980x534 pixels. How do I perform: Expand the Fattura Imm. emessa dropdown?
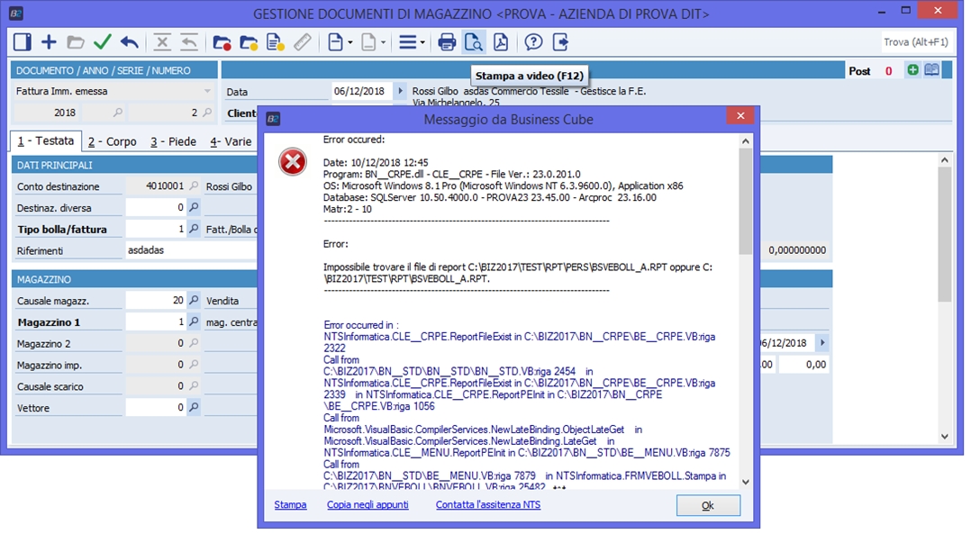pos(207,91)
